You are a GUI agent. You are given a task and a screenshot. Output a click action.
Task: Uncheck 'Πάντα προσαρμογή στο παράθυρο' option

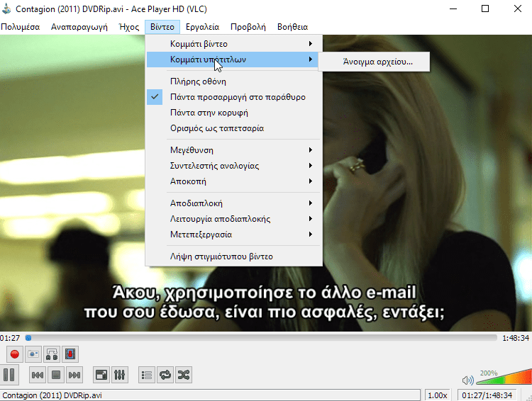(x=238, y=97)
